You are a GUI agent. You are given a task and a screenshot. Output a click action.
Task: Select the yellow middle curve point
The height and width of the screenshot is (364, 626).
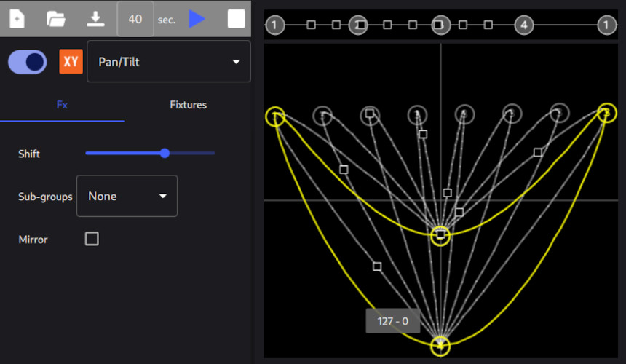[440, 235]
